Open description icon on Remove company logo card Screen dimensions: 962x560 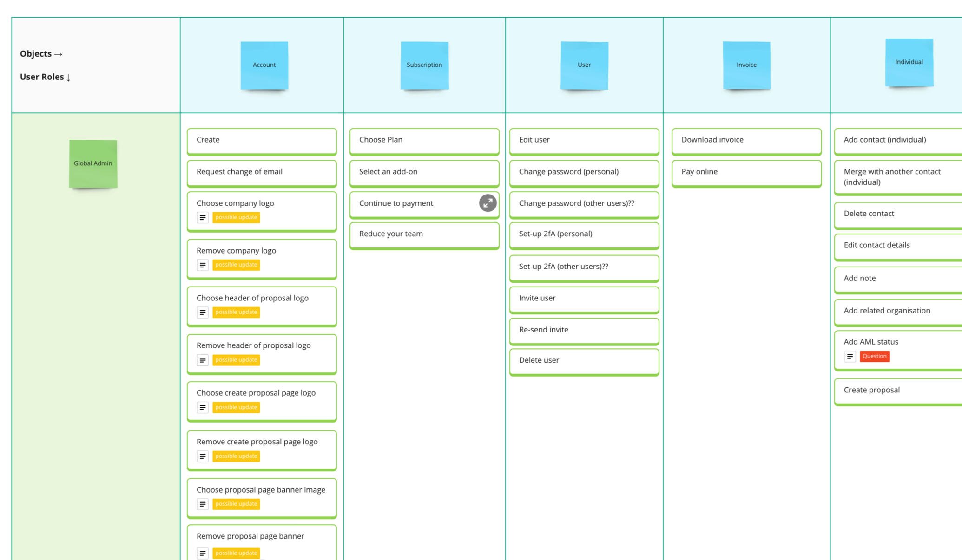tap(203, 265)
